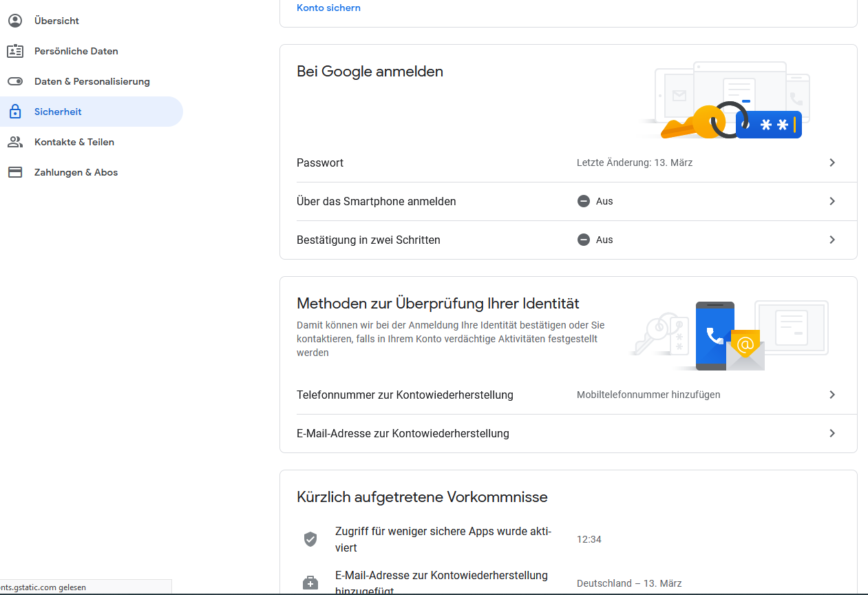The image size is (868, 595).
Task: Click the shield icon beside weniger sichere Apps
Action: (x=310, y=539)
